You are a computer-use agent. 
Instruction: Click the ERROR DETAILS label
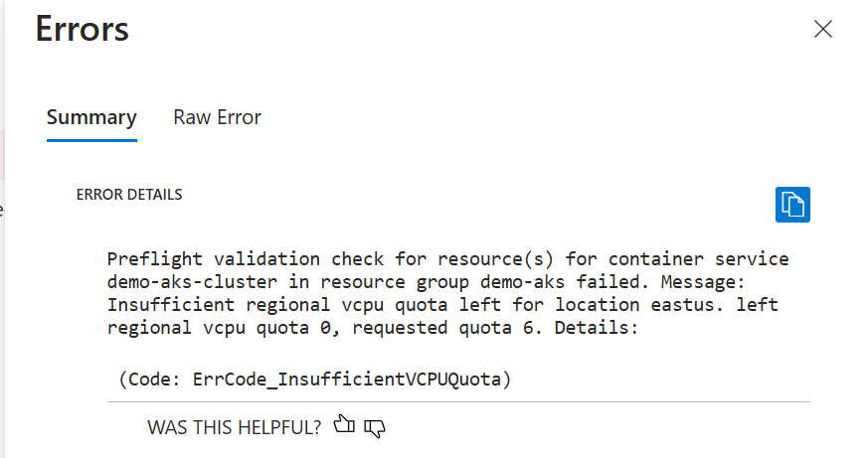click(x=129, y=195)
